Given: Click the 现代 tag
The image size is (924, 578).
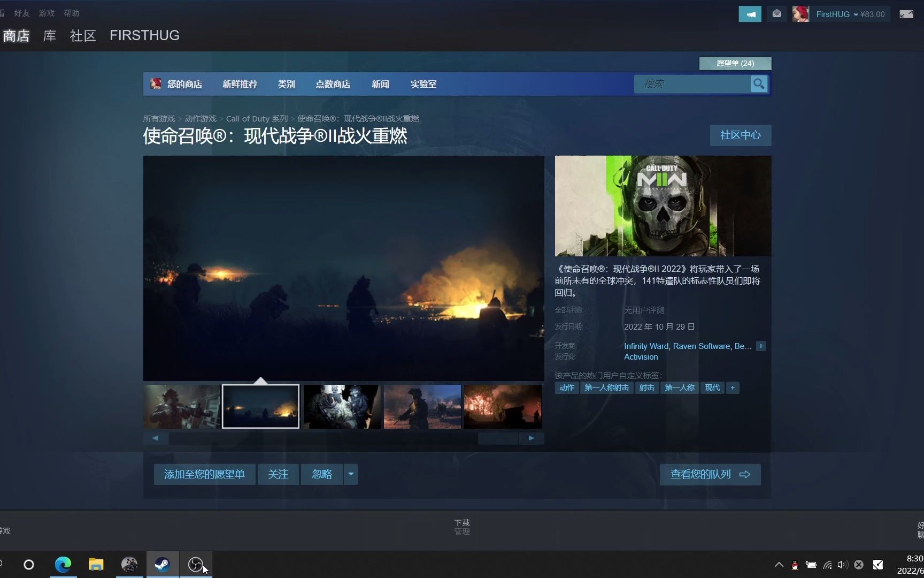Looking at the screenshot, I should pos(712,387).
